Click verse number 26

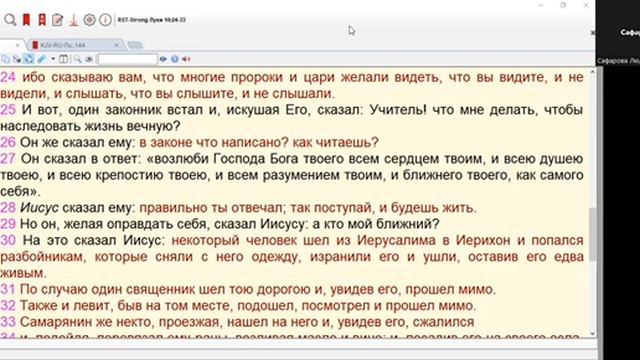tap(8, 142)
